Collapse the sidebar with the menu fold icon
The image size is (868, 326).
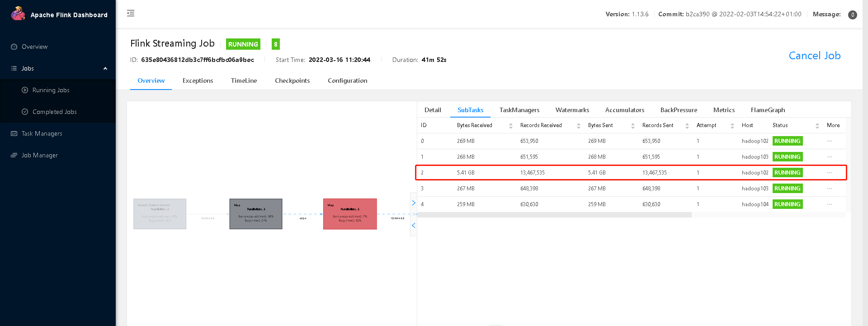point(131,13)
